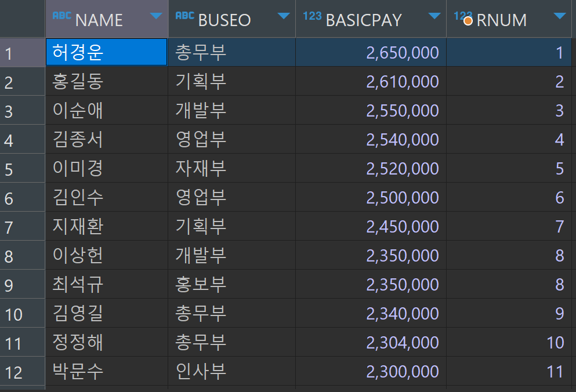
Task: Click the name cell 김인수
Action: click(x=107, y=198)
